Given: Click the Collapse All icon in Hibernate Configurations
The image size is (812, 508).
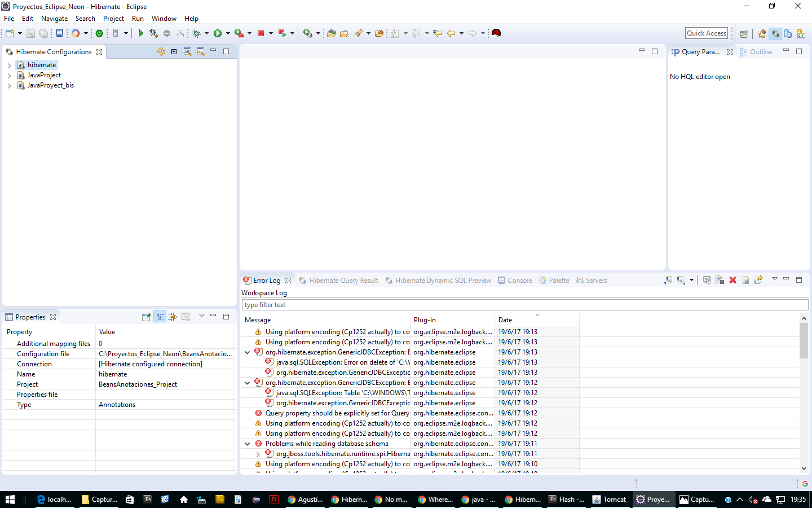Looking at the screenshot, I should click(x=174, y=51).
